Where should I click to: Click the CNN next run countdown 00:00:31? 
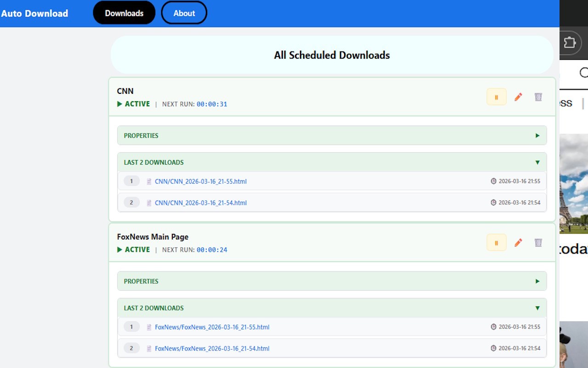tap(212, 104)
